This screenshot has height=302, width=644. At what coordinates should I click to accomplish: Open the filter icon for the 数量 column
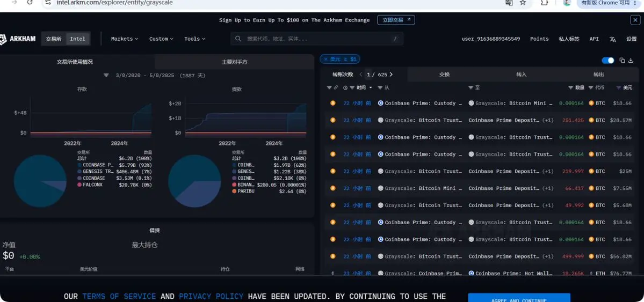tap(570, 88)
